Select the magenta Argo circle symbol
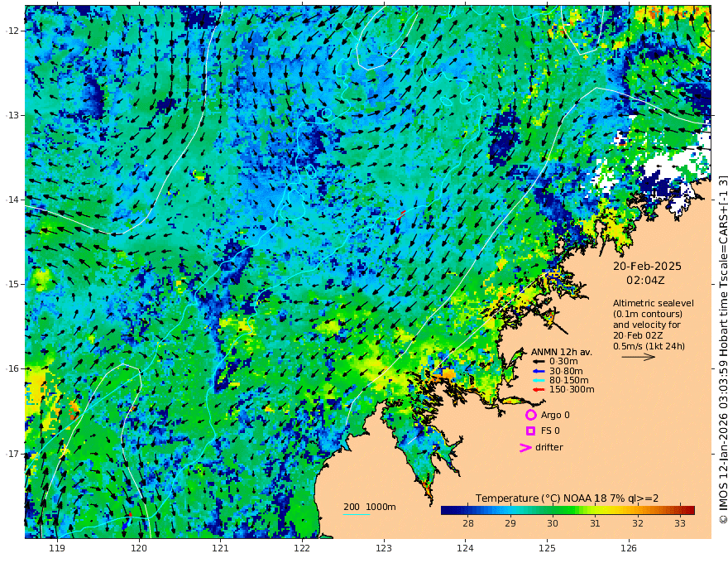This screenshot has width=728, height=563. pos(530,415)
